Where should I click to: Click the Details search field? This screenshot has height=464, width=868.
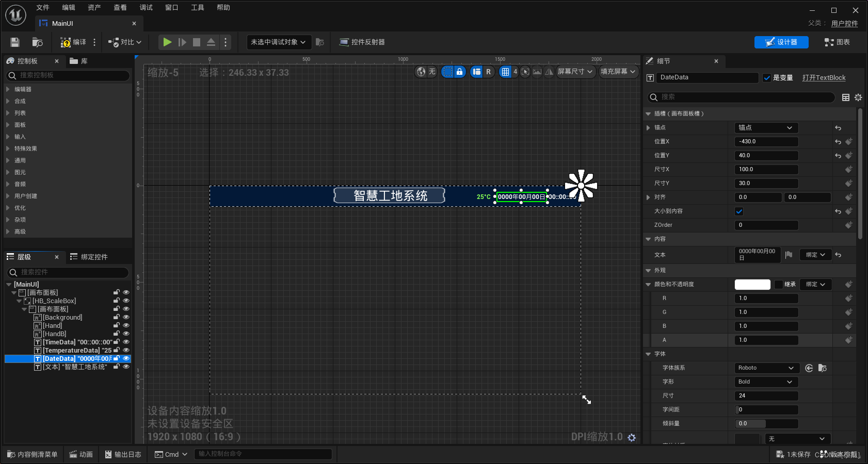point(741,97)
